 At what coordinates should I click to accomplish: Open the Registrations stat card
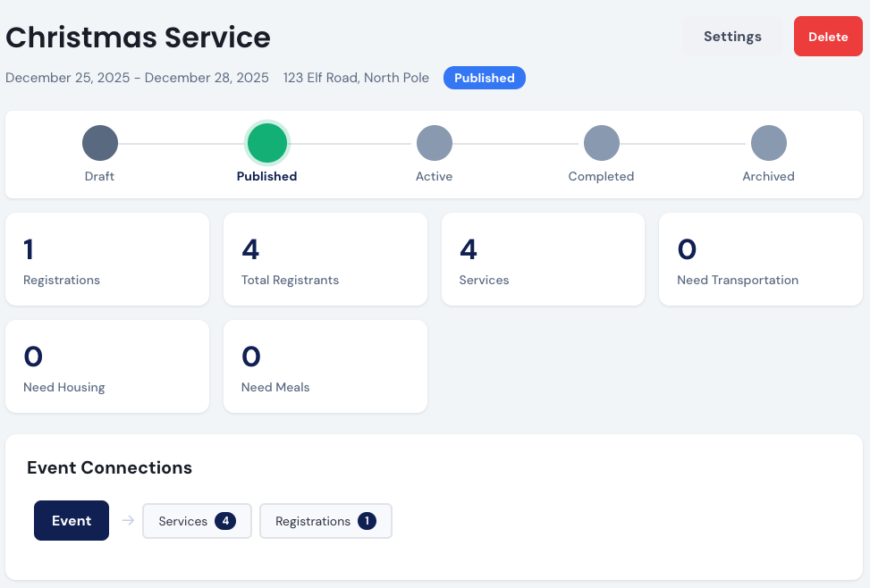click(x=107, y=259)
